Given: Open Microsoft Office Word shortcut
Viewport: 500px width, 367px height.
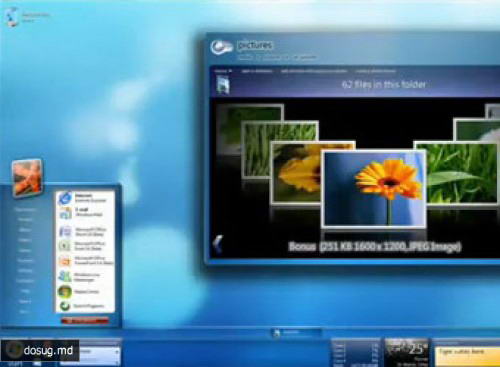Looking at the screenshot, I should [85, 231].
